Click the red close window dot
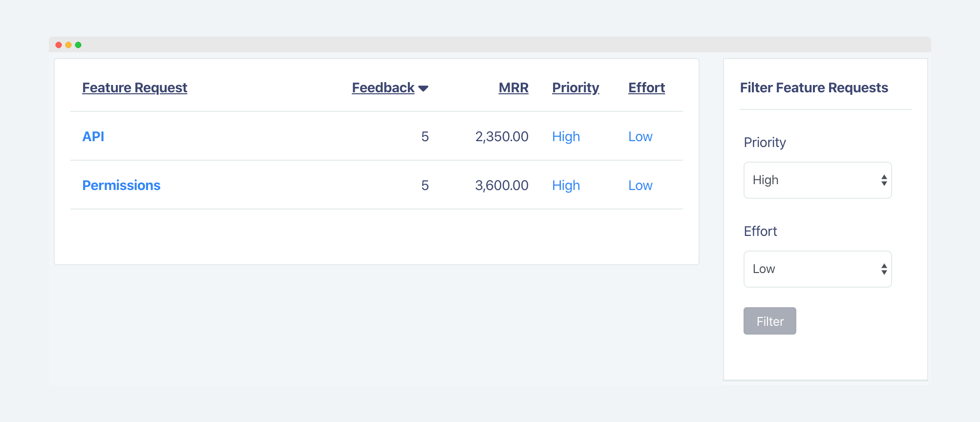 point(59,45)
